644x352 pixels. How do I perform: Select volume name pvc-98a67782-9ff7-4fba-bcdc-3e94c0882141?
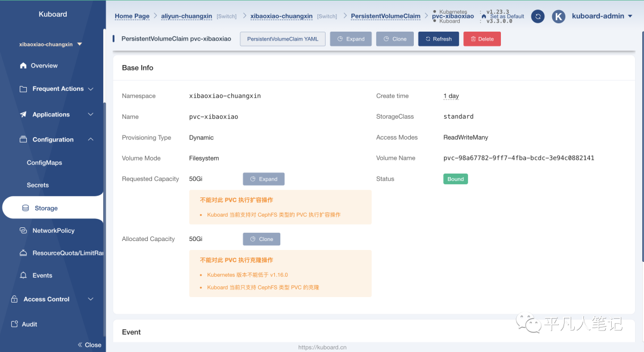[x=519, y=158]
